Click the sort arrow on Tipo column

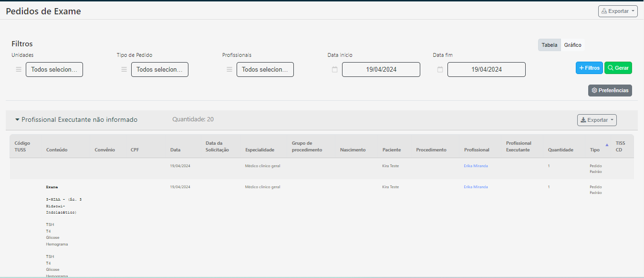click(607, 144)
